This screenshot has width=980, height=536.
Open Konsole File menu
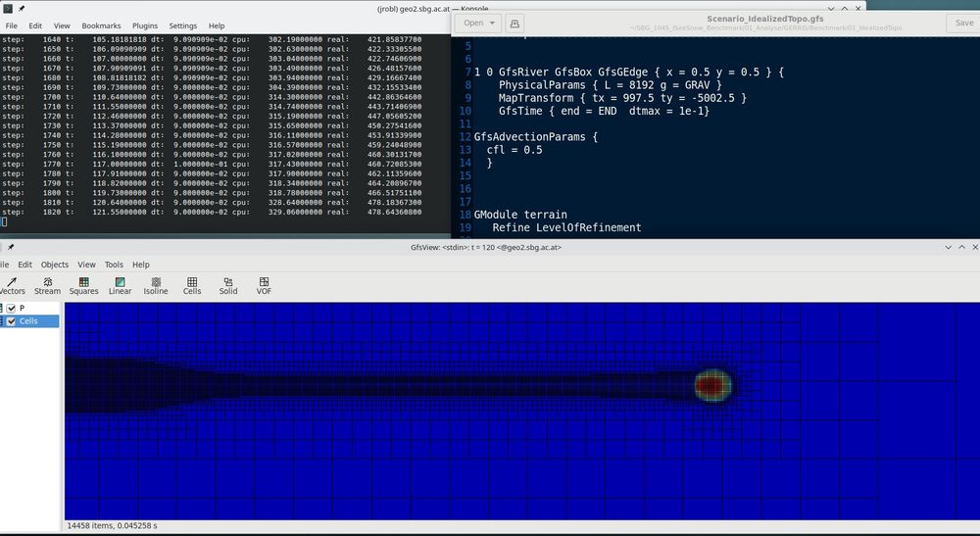11,25
